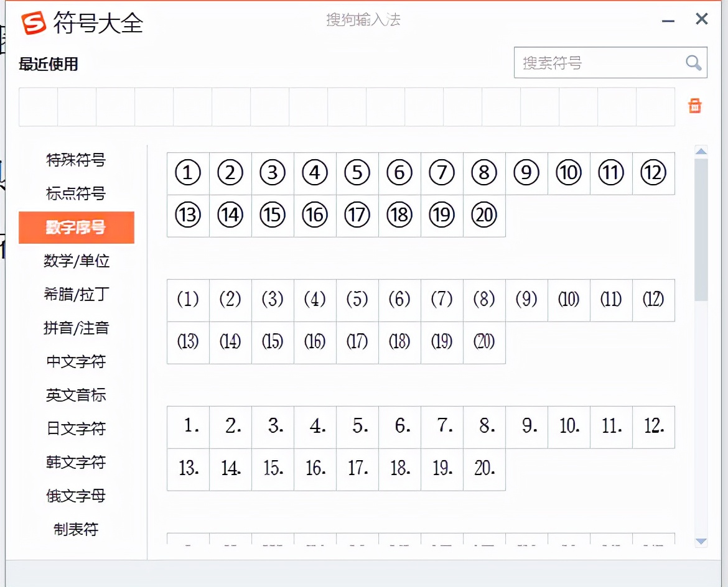
Task: Insert the numbered symbol 1.
Action: pyautogui.click(x=187, y=427)
